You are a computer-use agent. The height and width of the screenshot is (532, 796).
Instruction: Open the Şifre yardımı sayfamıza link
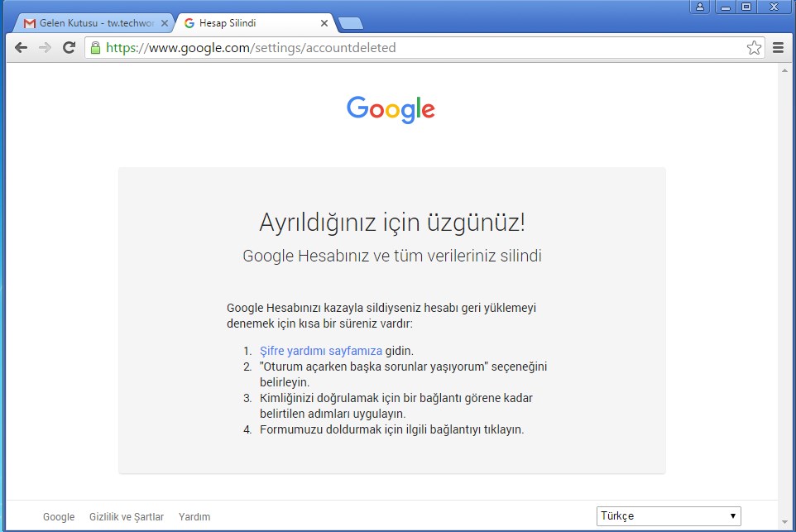coord(321,351)
